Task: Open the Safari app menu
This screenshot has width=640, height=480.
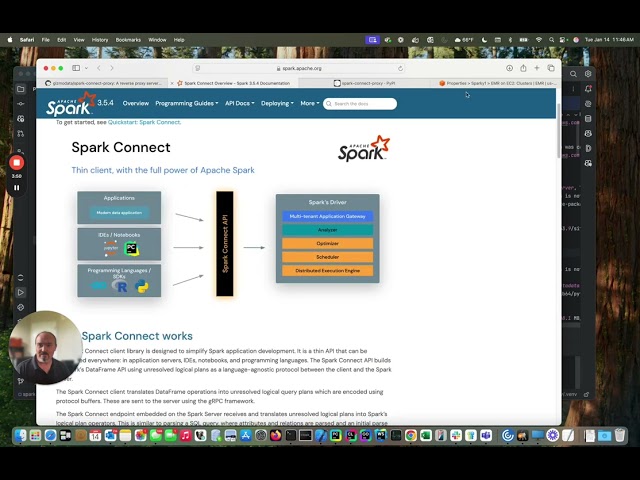Action: pyautogui.click(x=27, y=40)
